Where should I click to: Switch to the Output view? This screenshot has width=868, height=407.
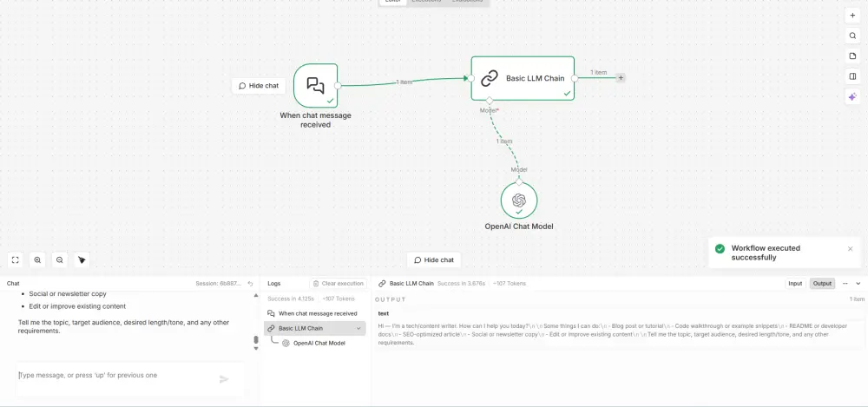[x=822, y=284]
